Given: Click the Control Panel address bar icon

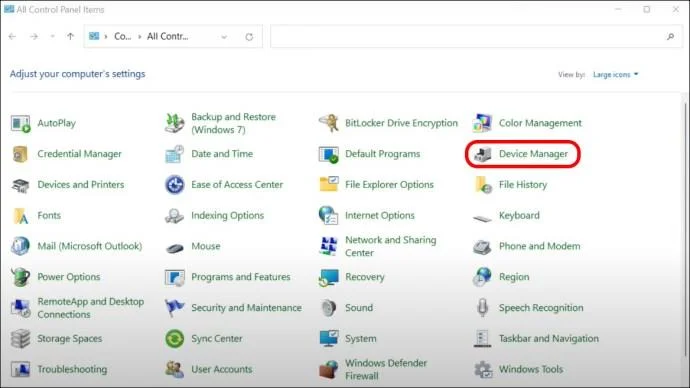Looking at the screenshot, I should [94, 36].
